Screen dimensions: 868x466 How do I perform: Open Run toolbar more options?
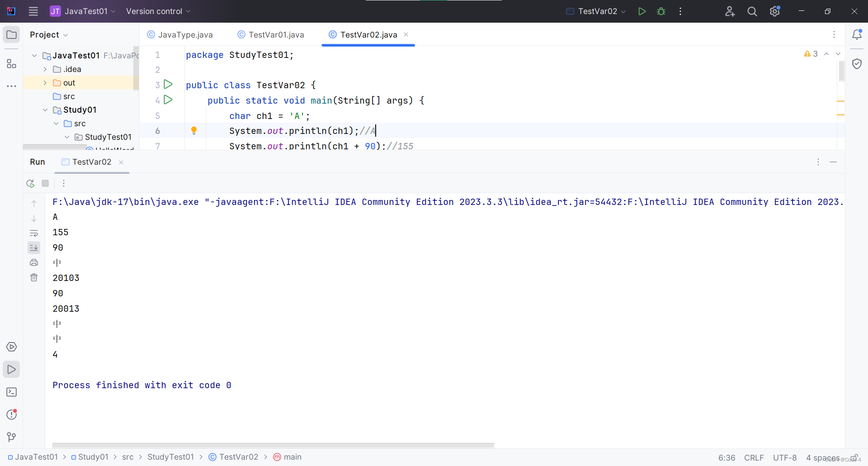(64, 183)
